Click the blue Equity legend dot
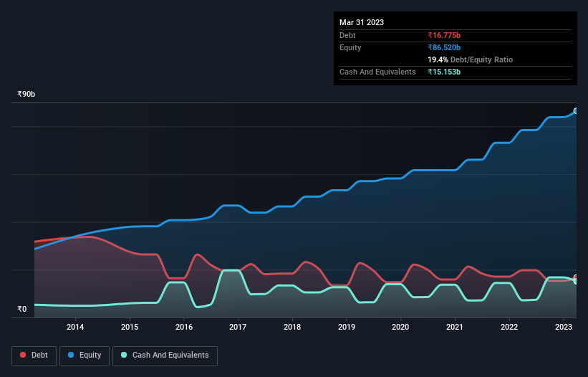Viewport: 588px width, 377px height. tap(71, 355)
